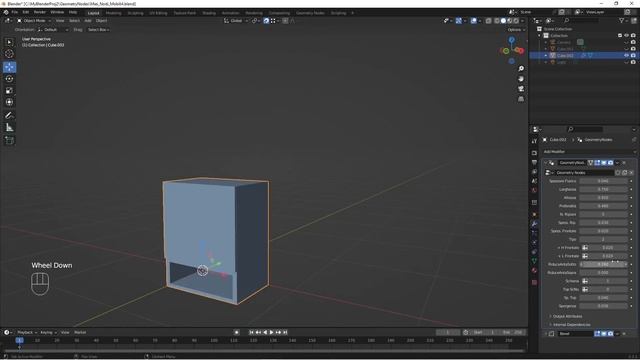Screen dimensions: 640x360
Task: Toggle the camera view icon
Action: (521, 89)
